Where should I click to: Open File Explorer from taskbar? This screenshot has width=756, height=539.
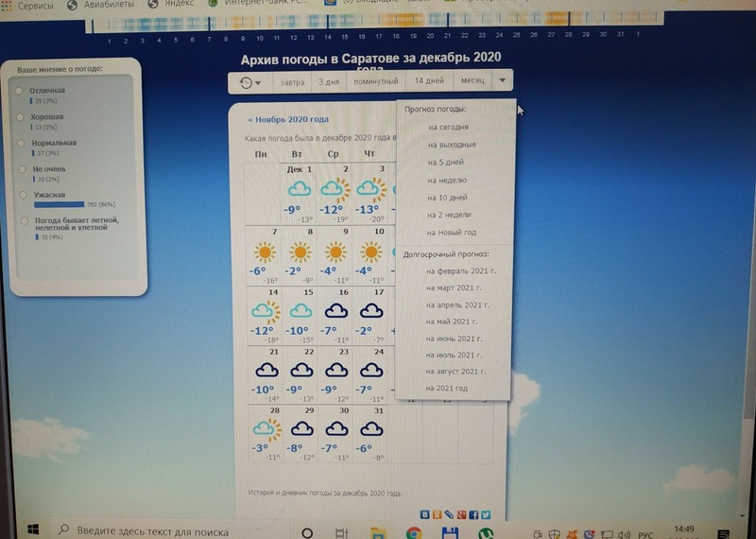(x=378, y=532)
